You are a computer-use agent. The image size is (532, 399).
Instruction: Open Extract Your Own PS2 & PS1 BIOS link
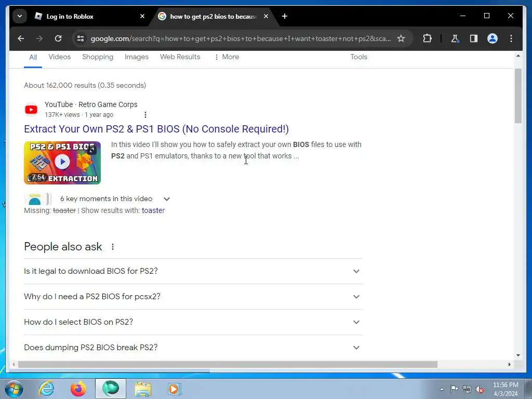(x=156, y=129)
